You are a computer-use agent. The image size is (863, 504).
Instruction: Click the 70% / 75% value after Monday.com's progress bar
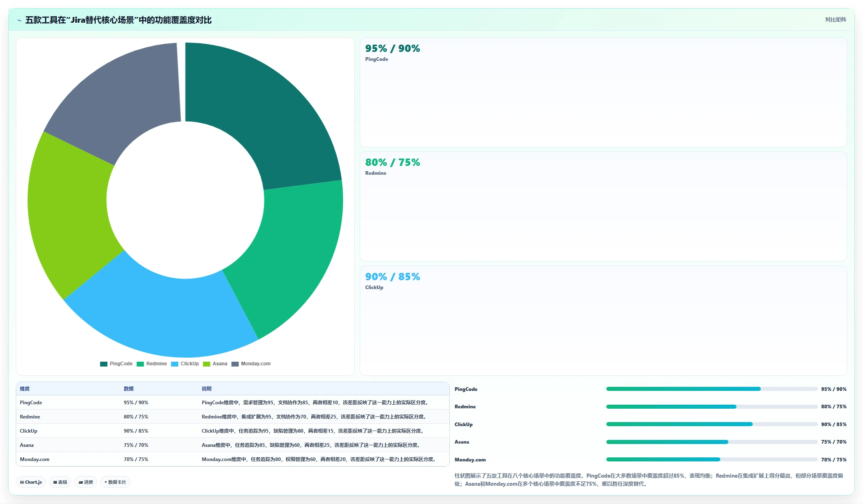pos(834,460)
